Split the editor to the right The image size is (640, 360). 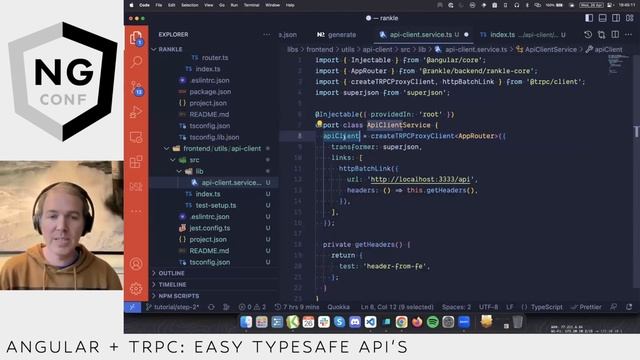615,35
